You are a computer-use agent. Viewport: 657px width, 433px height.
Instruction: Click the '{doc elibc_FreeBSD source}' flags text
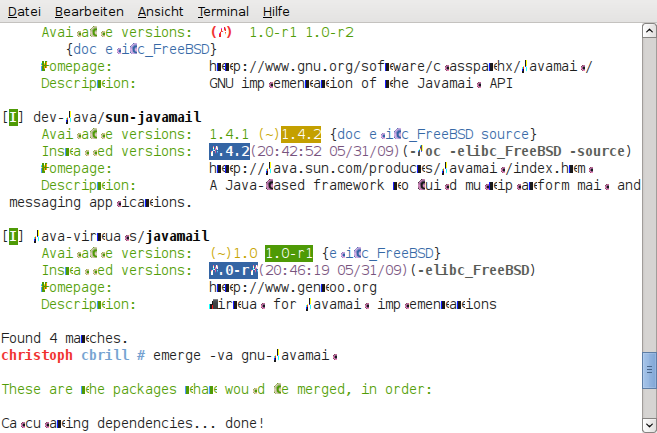pyautogui.click(x=433, y=134)
